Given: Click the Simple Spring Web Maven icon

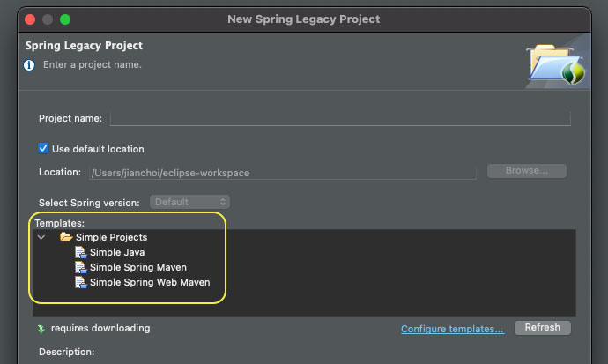Looking at the screenshot, I should point(80,283).
